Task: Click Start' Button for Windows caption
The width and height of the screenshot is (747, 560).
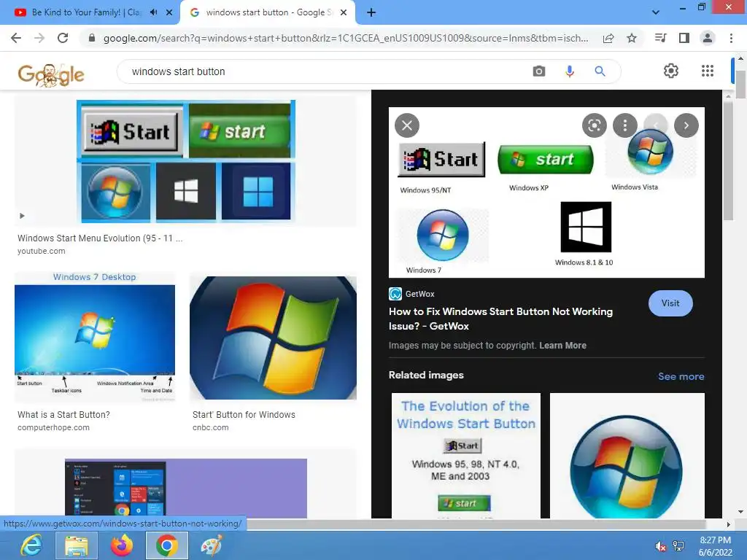Action: [244, 415]
